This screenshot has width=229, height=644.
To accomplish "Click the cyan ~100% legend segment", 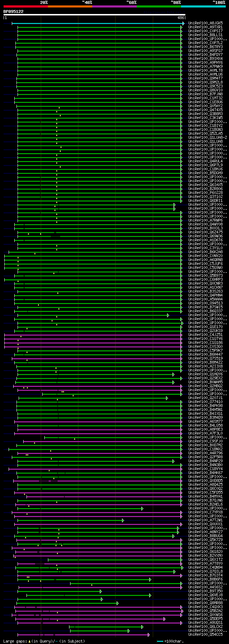I will point(203,6).
